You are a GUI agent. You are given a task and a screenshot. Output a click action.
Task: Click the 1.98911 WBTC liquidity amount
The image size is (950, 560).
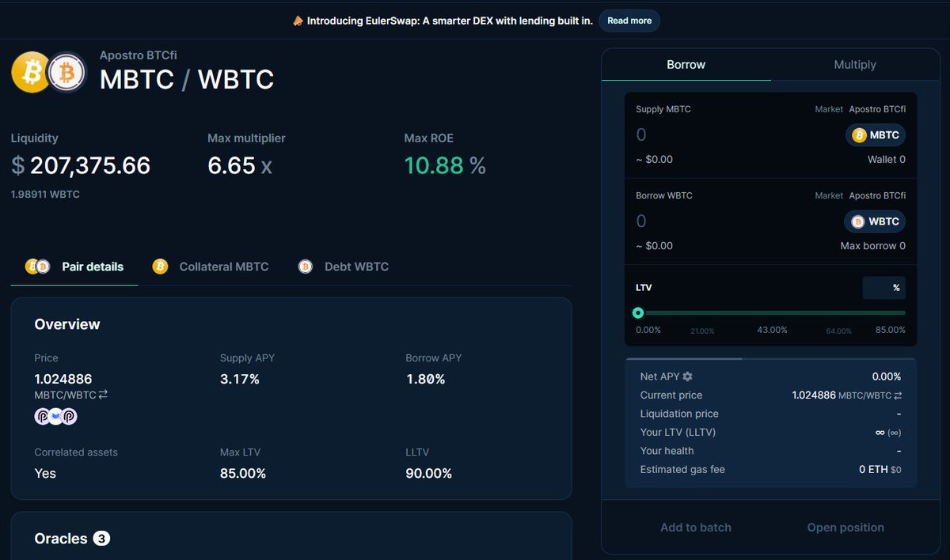(45, 194)
